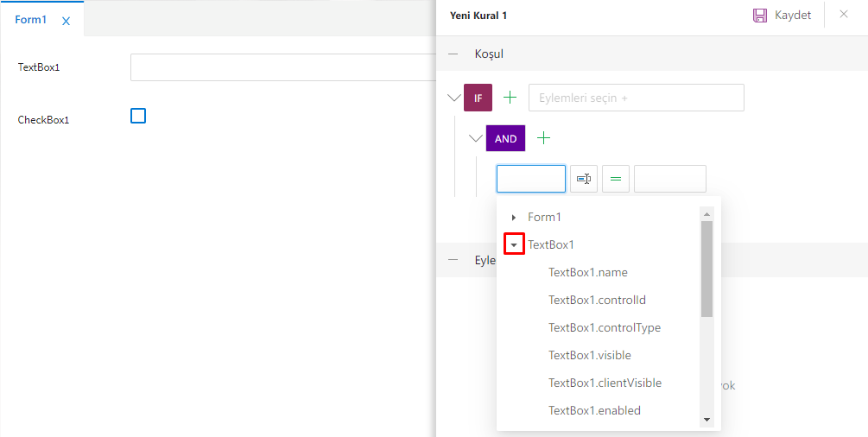This screenshot has height=437, width=868.
Task: Close the Yeni Kural 1 panel
Action: pyautogui.click(x=844, y=14)
